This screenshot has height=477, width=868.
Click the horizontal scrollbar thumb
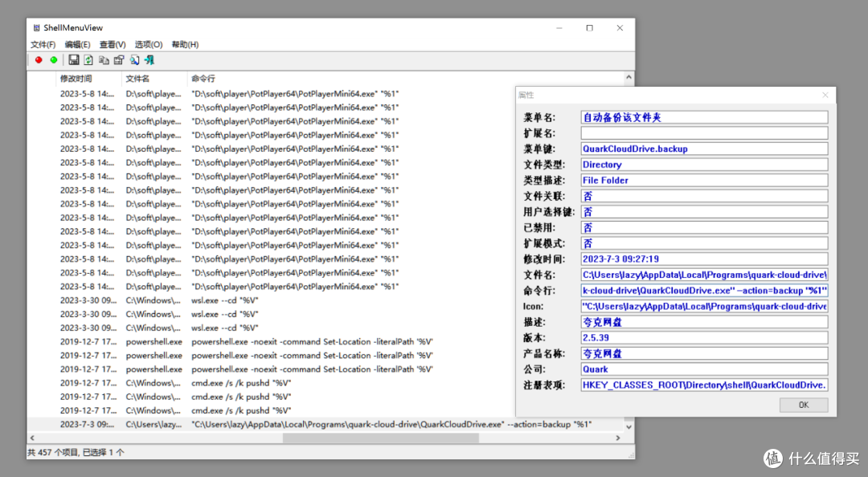(x=381, y=438)
